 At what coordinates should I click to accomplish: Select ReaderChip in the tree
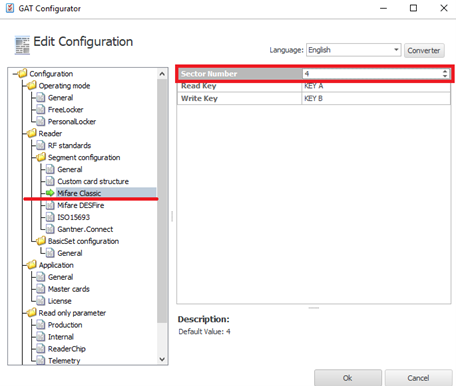click(67, 349)
